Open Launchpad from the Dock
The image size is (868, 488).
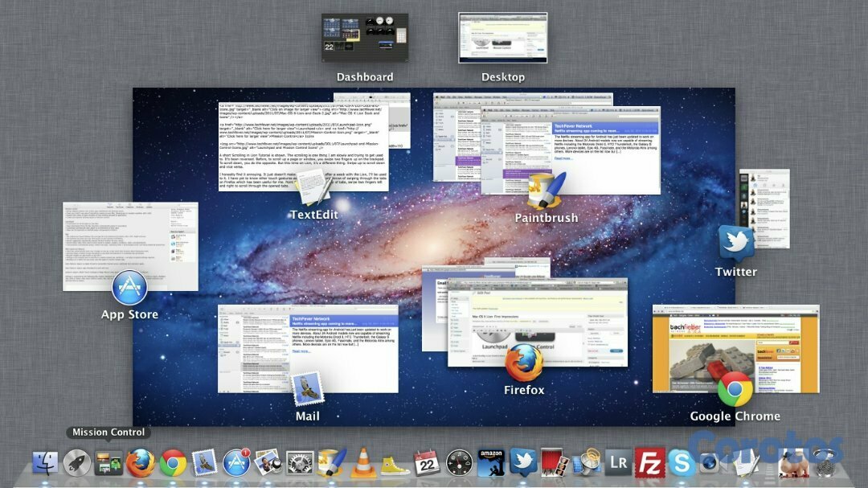(76, 464)
